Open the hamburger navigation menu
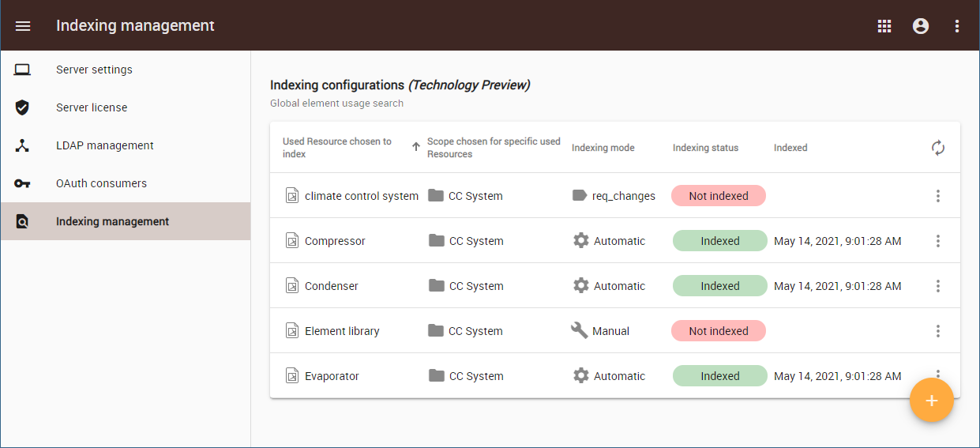Viewport: 980px width, 448px height. coord(23,26)
